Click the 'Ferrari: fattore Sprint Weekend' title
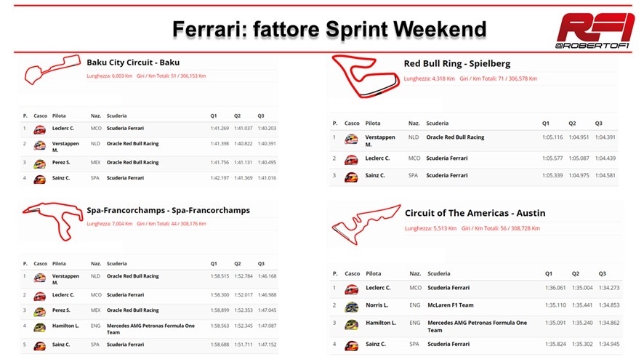This screenshot has height=362, width=644. click(x=329, y=29)
